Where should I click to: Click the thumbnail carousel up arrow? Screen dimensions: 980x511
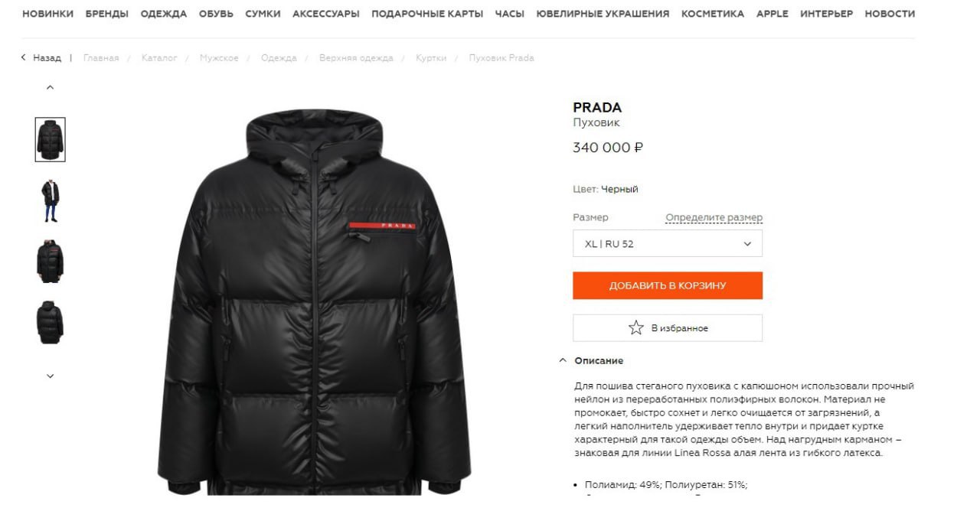click(51, 87)
